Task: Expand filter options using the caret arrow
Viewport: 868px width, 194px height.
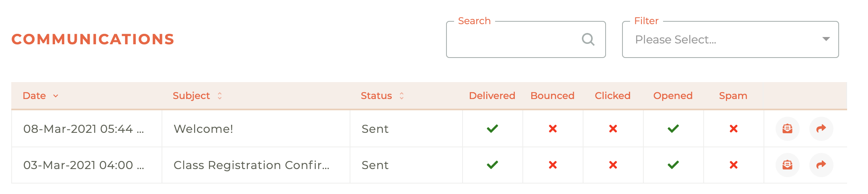Action: click(x=826, y=39)
